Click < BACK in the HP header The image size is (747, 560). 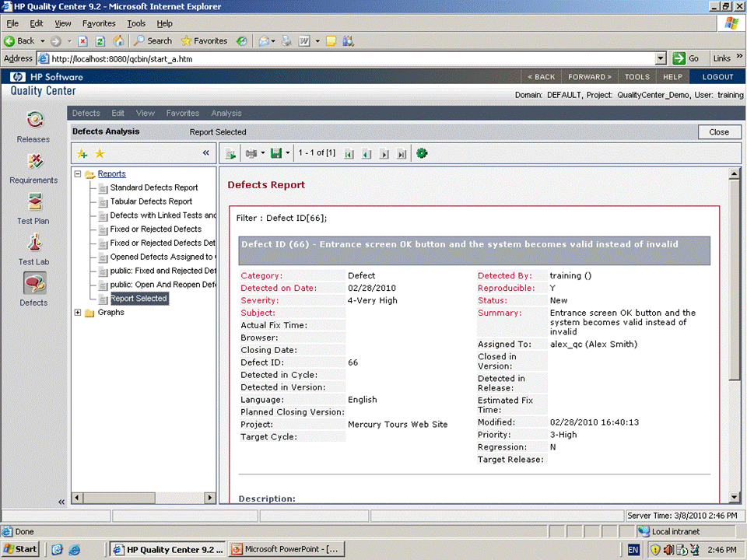coord(542,77)
